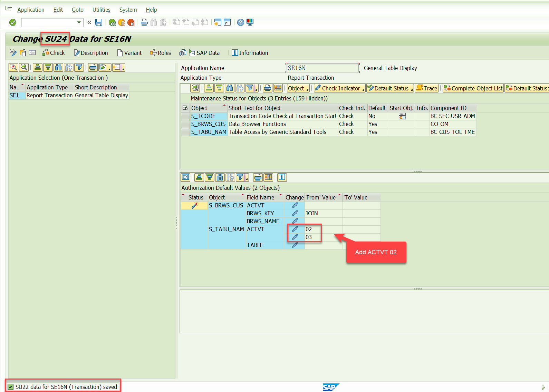Click the Create New Session icon
Viewport: 549px width, 392px height.
pos(218,22)
